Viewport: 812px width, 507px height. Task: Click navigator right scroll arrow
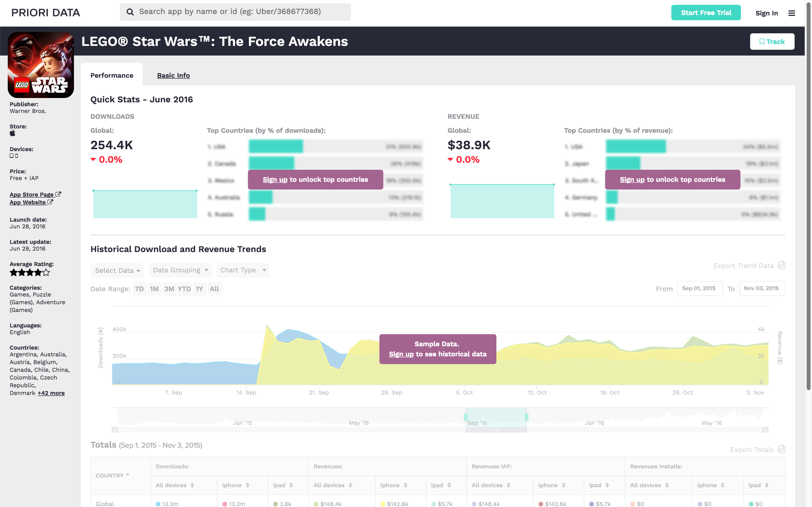point(765,430)
